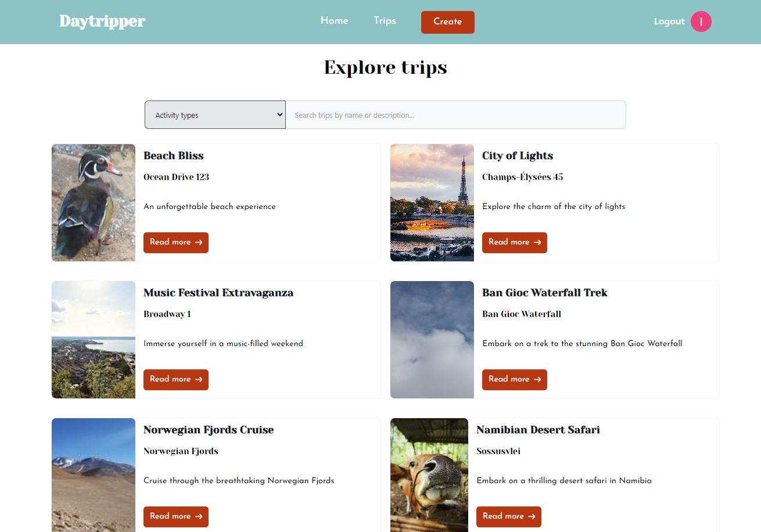Read more about Music Festival Extravaganza
This screenshot has width=761, height=532.
[175, 379]
